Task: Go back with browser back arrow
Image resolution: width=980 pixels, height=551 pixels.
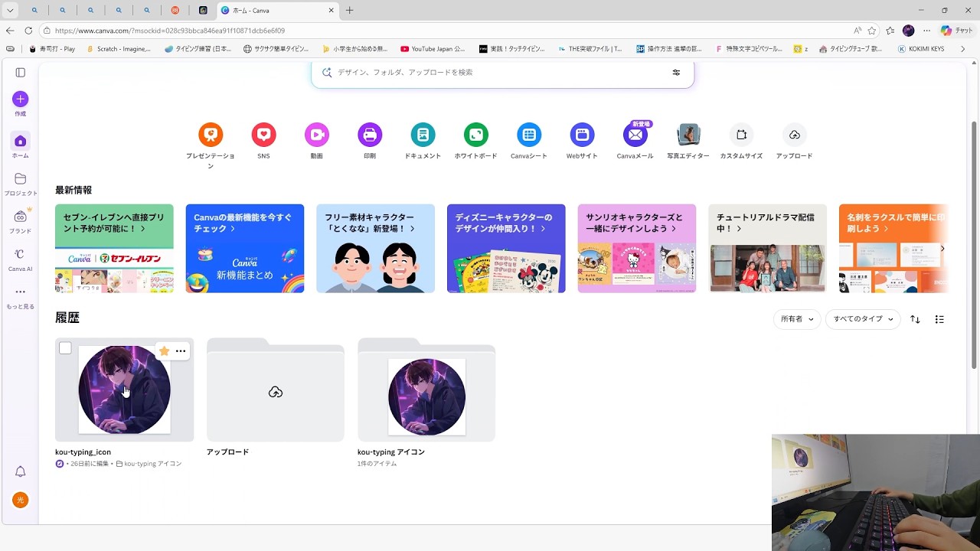Action: pos(10,31)
